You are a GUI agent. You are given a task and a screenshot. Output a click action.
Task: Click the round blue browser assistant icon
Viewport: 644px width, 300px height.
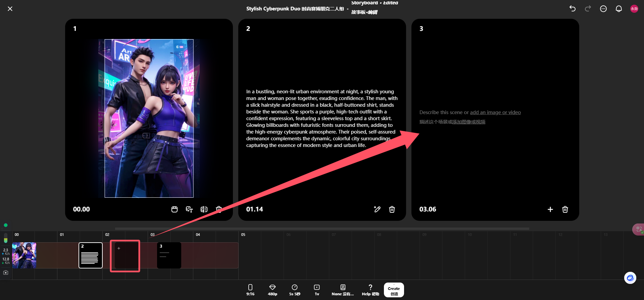630,278
